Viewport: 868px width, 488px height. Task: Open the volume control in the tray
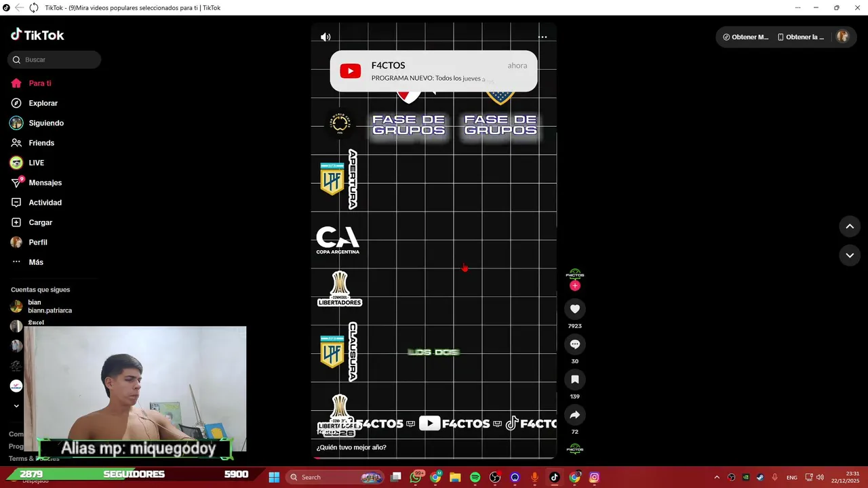click(820, 477)
